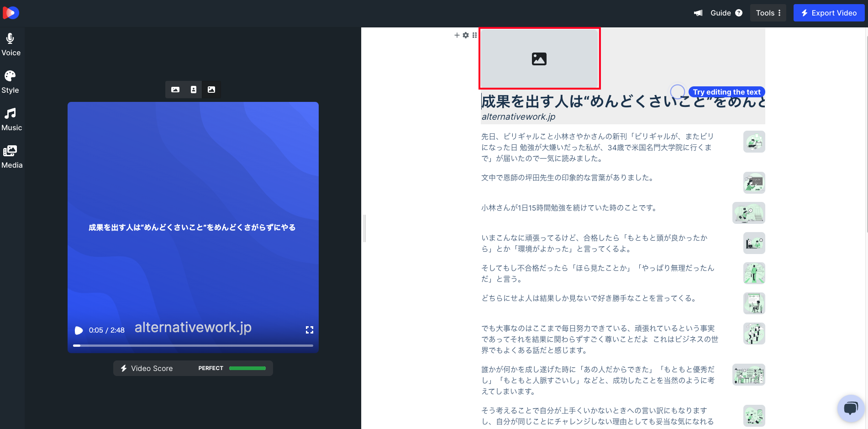Click thumbnail beside そしてもし不合格 paragraph
Viewport: 868px width, 429px height.
[x=754, y=273]
